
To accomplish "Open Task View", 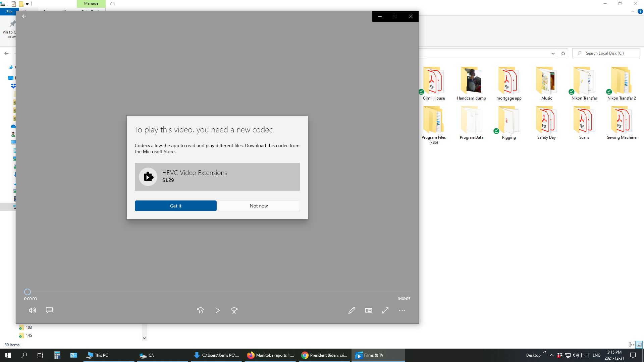I will (x=40, y=355).
